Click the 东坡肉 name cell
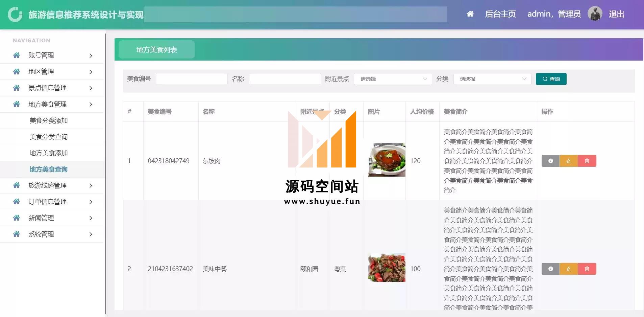Screen dimensions: 644x317 coord(212,161)
